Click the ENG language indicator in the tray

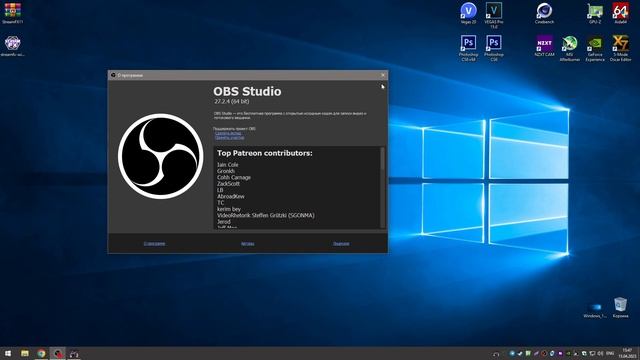[x=610, y=353]
